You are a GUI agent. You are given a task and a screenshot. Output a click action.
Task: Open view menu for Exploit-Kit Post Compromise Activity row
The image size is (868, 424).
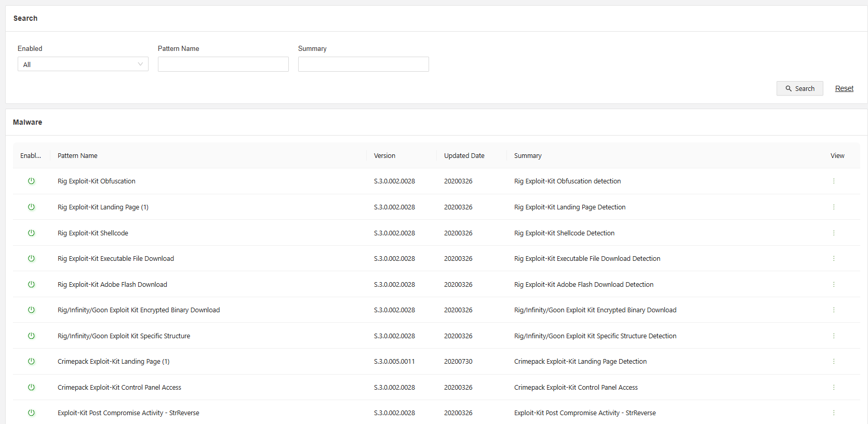click(834, 413)
